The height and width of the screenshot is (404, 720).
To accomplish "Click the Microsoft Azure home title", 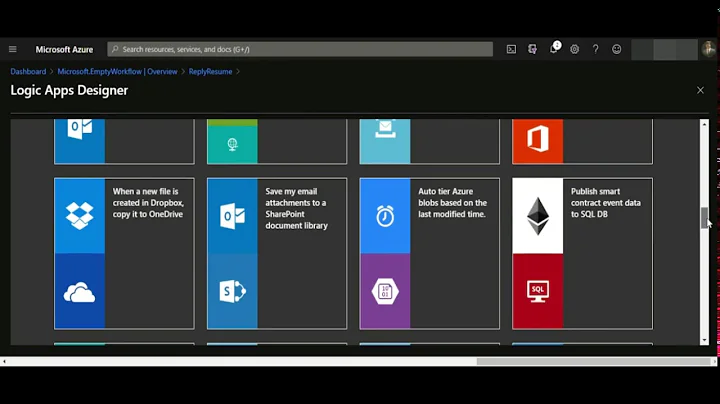I will point(64,50).
